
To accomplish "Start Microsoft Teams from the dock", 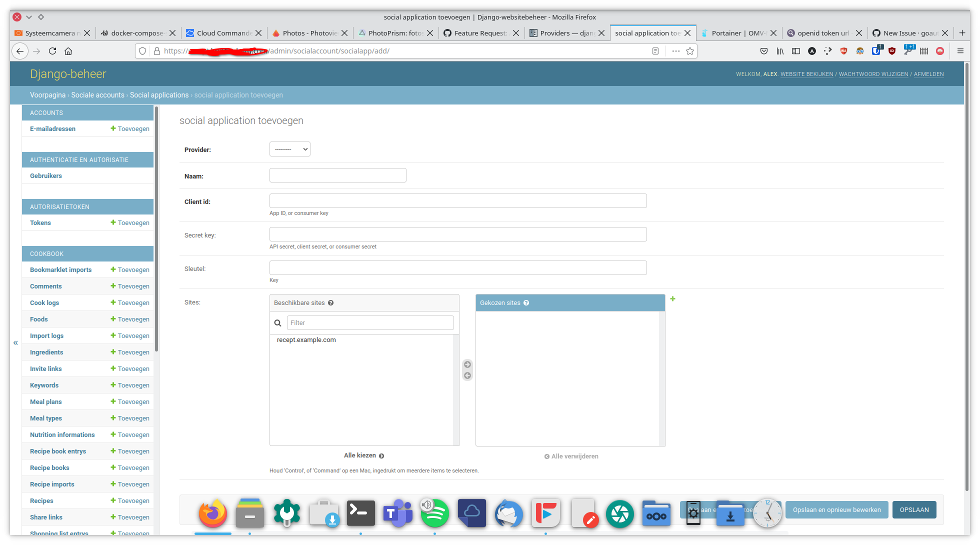I will [397, 513].
